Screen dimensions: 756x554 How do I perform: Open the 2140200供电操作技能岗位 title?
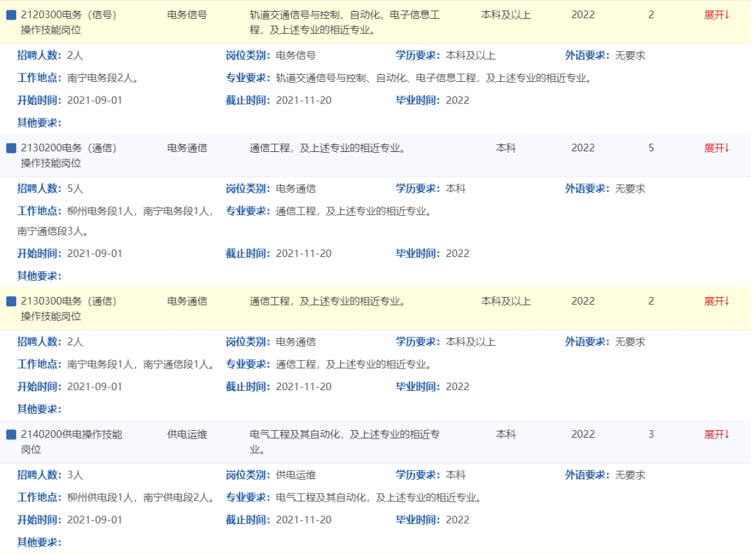pyautogui.click(x=71, y=441)
